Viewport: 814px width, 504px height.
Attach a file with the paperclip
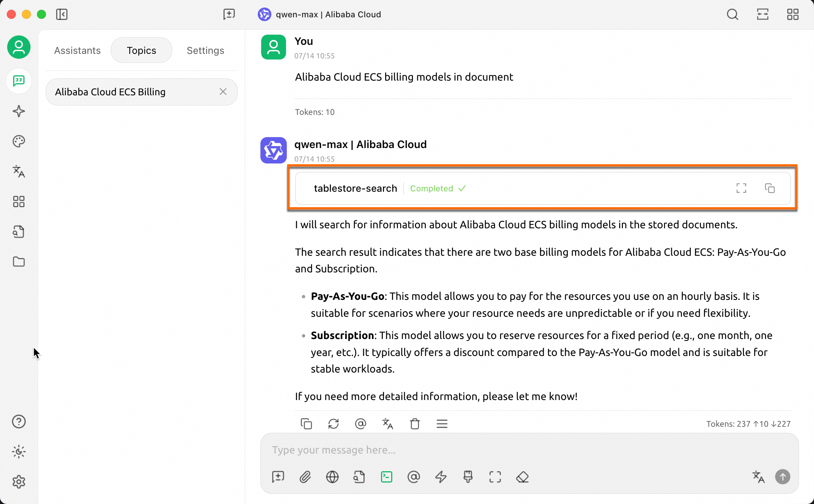click(x=305, y=477)
